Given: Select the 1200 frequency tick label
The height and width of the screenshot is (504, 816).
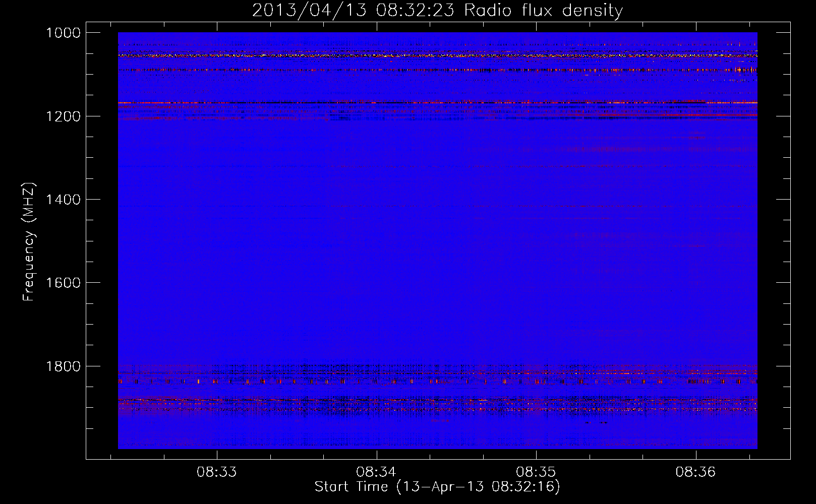Looking at the screenshot, I should (x=63, y=116).
